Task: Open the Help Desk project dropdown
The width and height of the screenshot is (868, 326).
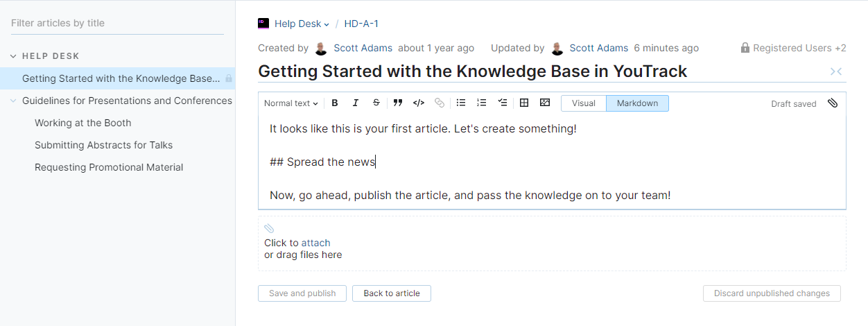Action: pyautogui.click(x=302, y=24)
